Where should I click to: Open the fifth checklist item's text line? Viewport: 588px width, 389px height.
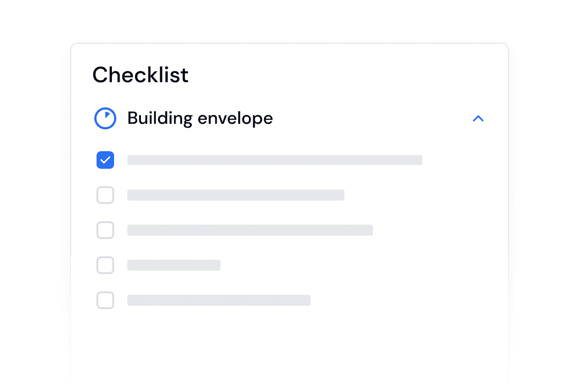pyautogui.click(x=219, y=300)
